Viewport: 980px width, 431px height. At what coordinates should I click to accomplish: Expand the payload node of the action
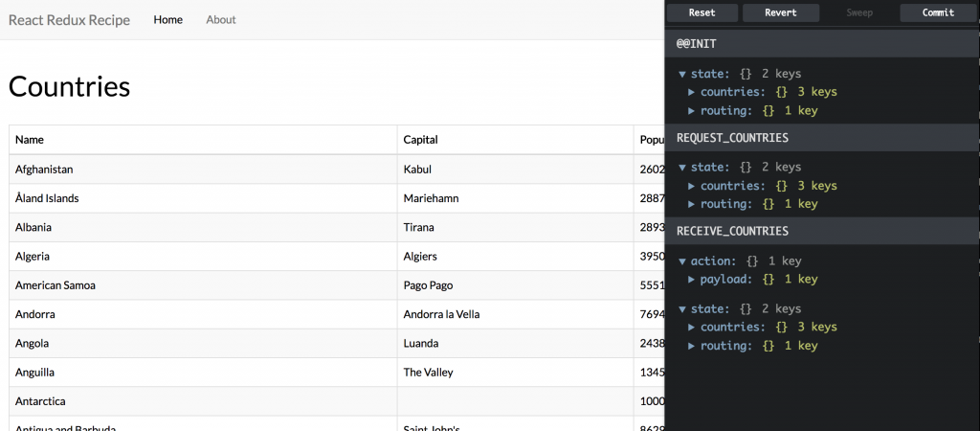[x=692, y=280]
